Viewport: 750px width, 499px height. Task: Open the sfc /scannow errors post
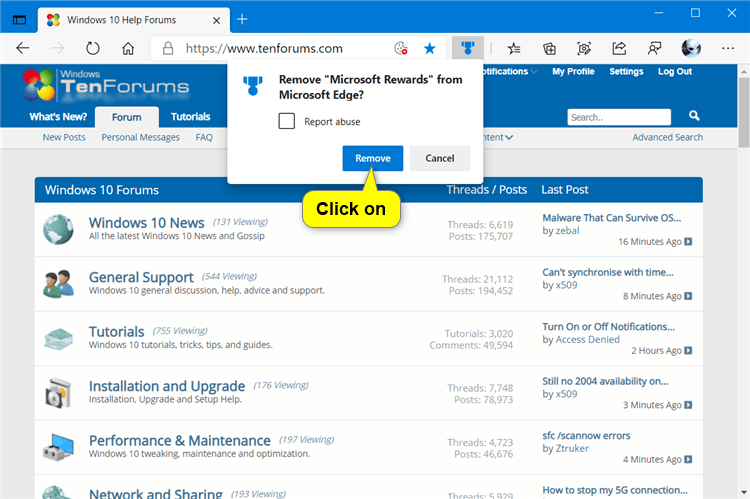(x=586, y=436)
